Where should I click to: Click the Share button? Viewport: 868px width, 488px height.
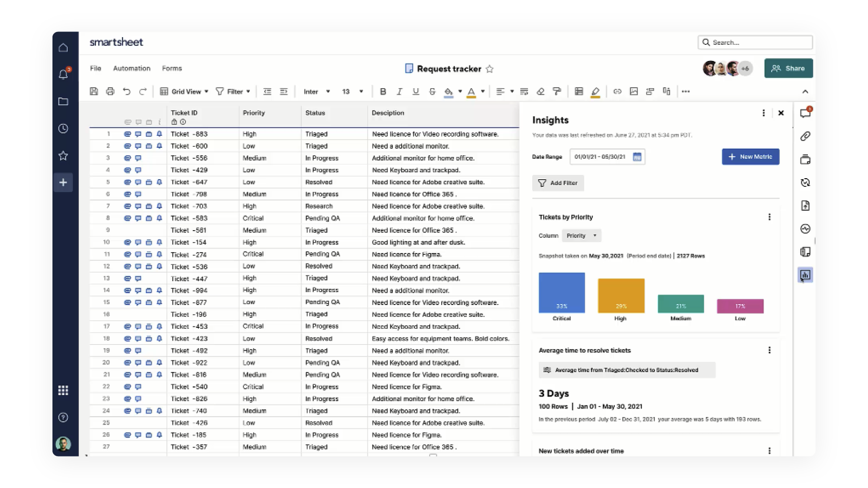(x=788, y=68)
